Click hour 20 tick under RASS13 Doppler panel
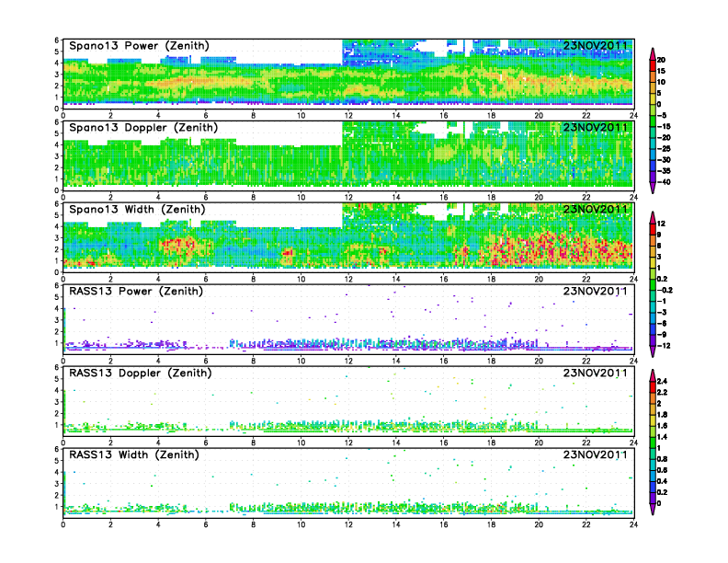This screenshot has width=728, height=563. pyautogui.click(x=539, y=442)
